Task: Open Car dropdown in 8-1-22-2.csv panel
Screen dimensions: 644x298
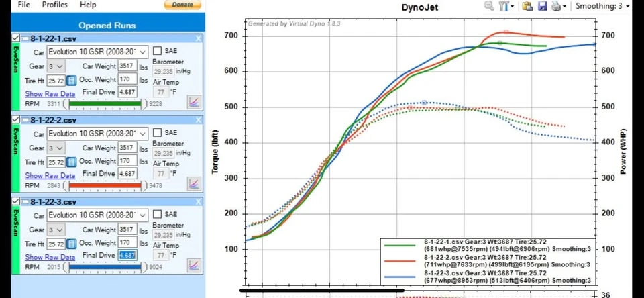Action: (97, 134)
